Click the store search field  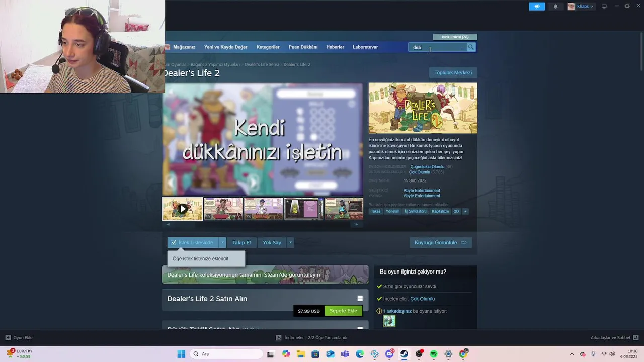438,47
